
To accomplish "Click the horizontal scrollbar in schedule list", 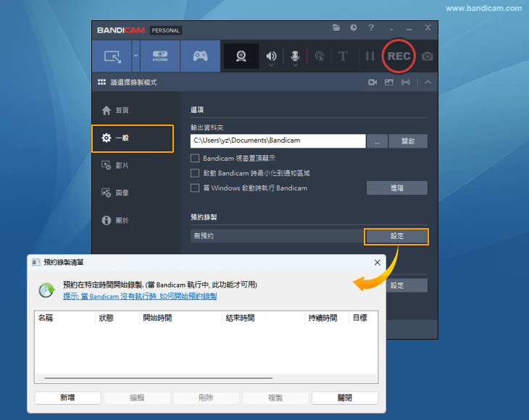I will click(x=159, y=378).
